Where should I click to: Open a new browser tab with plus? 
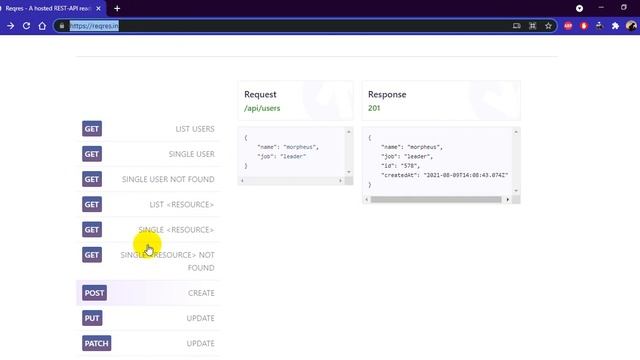[x=117, y=8]
